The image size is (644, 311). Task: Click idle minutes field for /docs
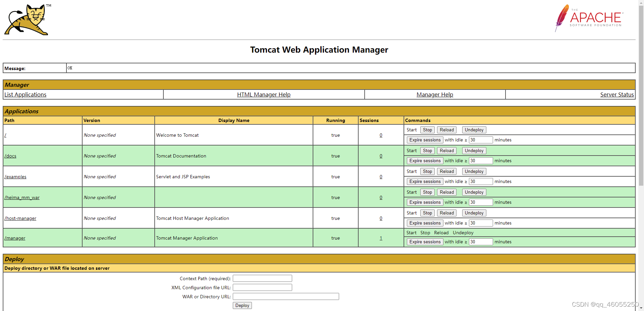click(x=481, y=161)
